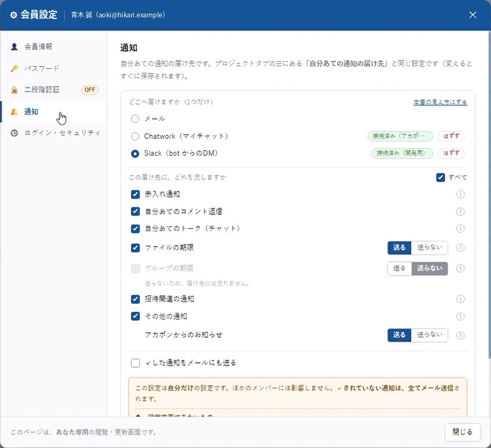The image size is (491, 448).
Task: Uncheck ファイルの期限 checkbox
Action: [x=135, y=248]
